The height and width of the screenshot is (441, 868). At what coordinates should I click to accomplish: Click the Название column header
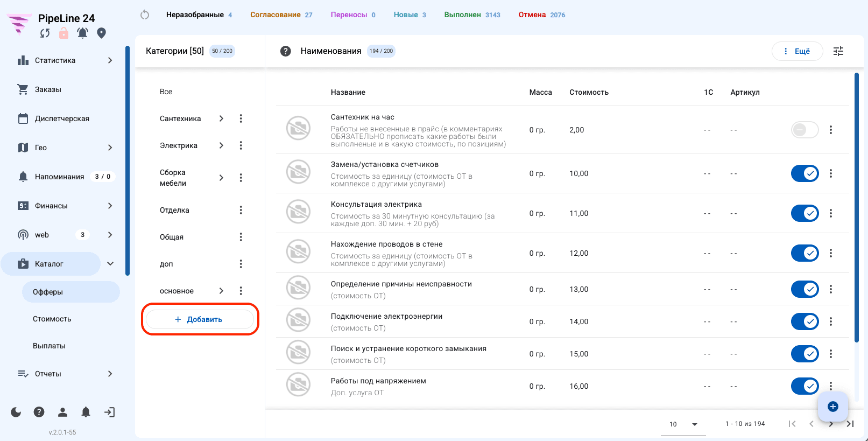tap(348, 92)
